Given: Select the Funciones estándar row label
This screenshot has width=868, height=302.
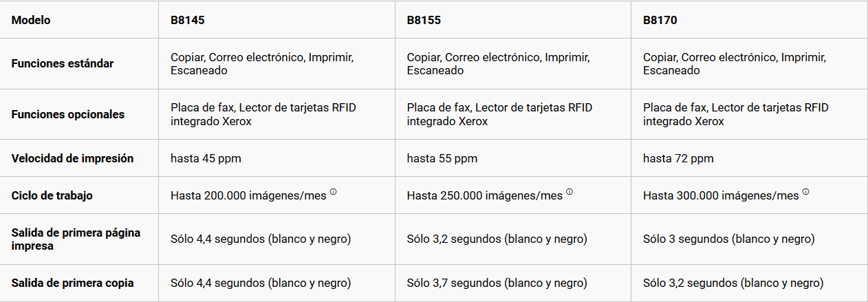Looking at the screenshot, I should click(63, 63).
